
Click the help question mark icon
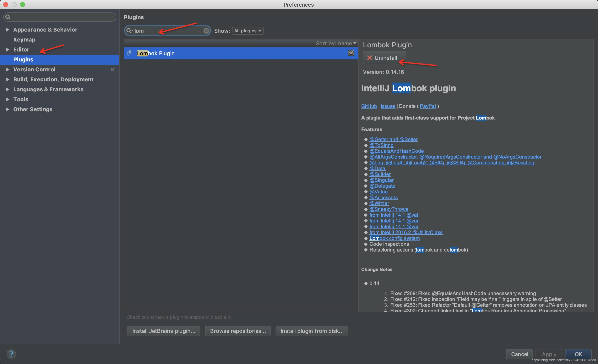tap(11, 354)
